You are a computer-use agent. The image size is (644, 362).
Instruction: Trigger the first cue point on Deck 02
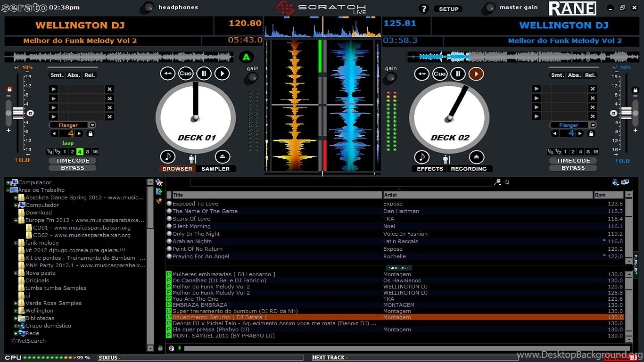tap(536, 89)
